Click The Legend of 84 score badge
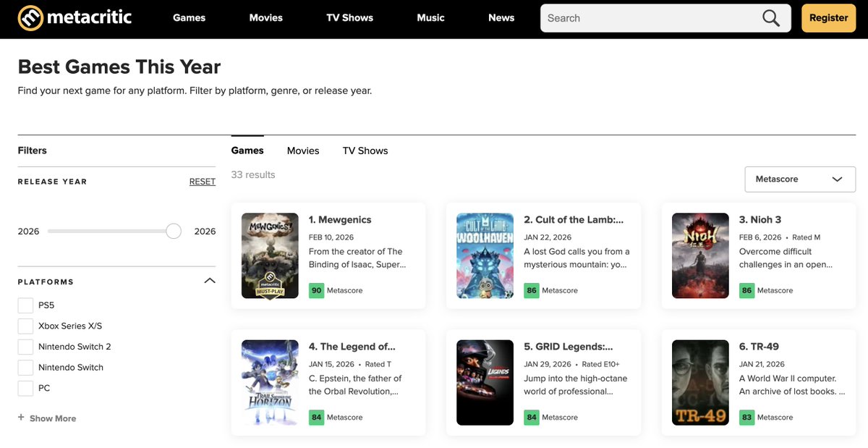 pyautogui.click(x=316, y=418)
